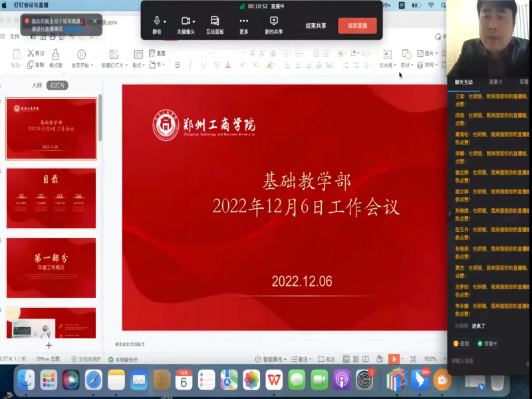Screen dimensions: 532x399
Task: Open the interaction panel (互动面板)
Action: pos(215,21)
